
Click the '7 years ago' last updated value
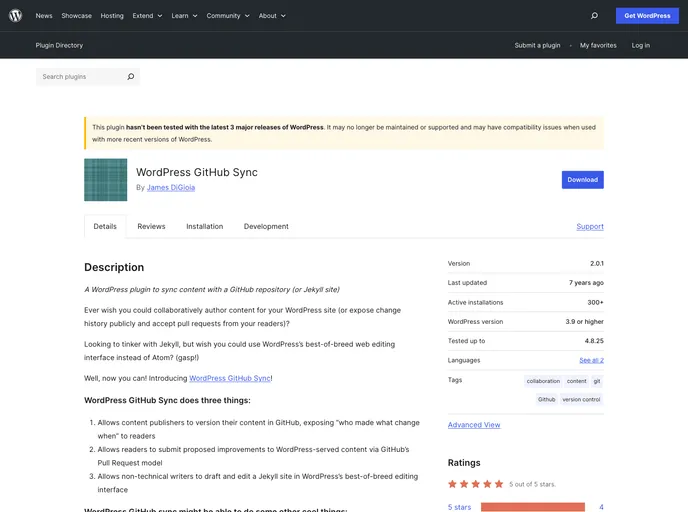click(586, 283)
